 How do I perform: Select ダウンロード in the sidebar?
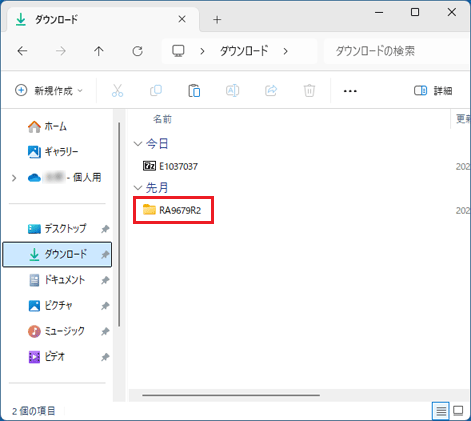coord(57,254)
